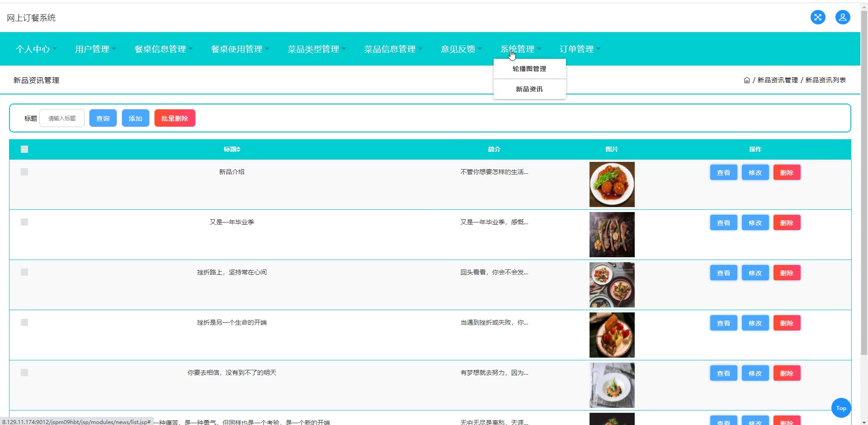Edit the 新品介绍 row with 修改
The width and height of the screenshot is (868, 425).
[x=755, y=172]
